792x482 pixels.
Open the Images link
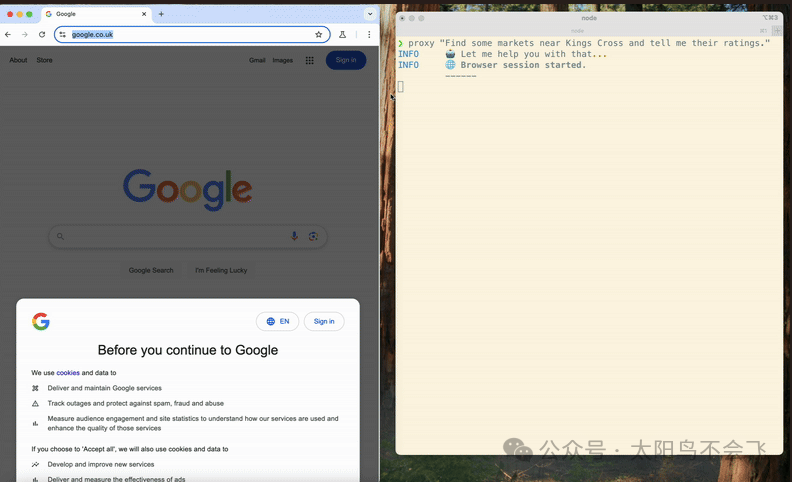282,60
